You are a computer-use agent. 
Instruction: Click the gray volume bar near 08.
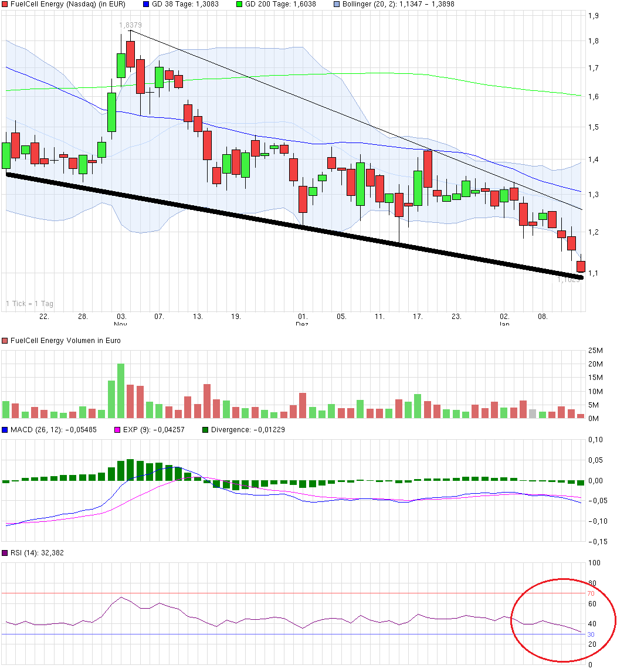(x=533, y=414)
